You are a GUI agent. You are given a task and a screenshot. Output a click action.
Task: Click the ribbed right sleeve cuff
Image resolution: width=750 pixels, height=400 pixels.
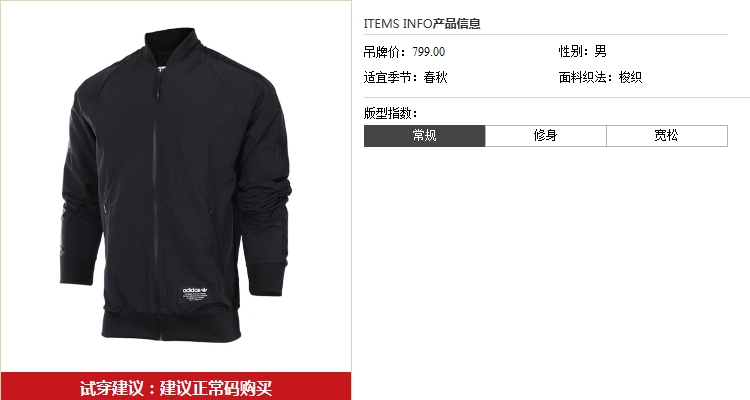click(265, 279)
